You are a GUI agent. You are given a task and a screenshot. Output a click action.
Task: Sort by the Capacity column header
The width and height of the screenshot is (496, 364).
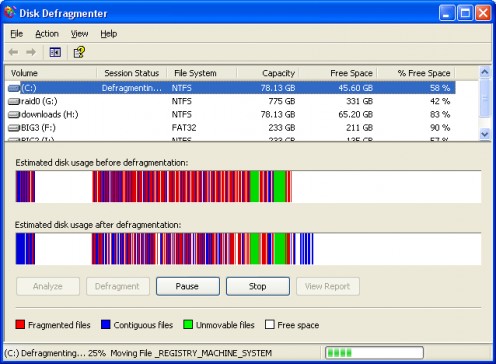coord(268,73)
